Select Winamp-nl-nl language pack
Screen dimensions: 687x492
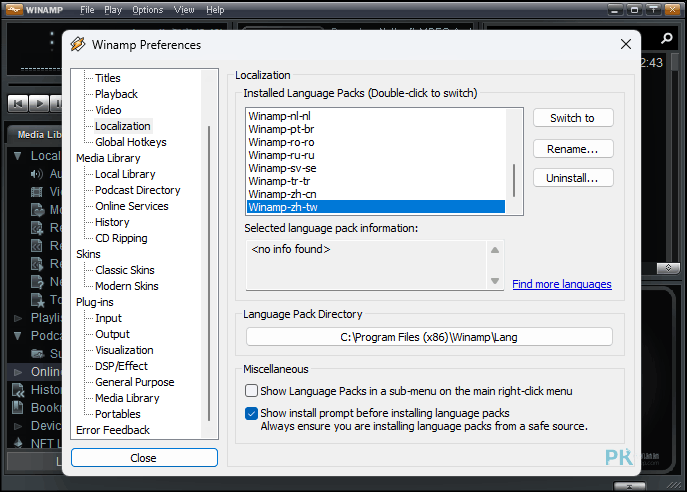375,116
